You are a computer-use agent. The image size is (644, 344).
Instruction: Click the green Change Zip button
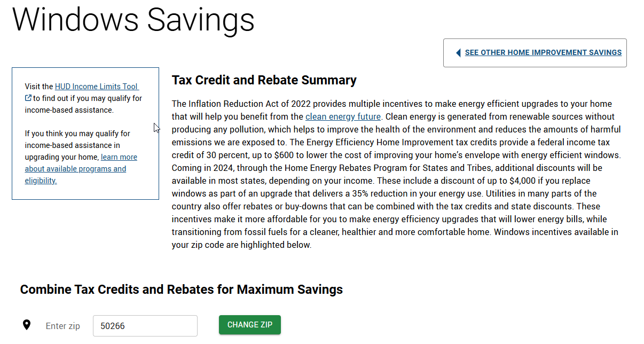click(250, 325)
